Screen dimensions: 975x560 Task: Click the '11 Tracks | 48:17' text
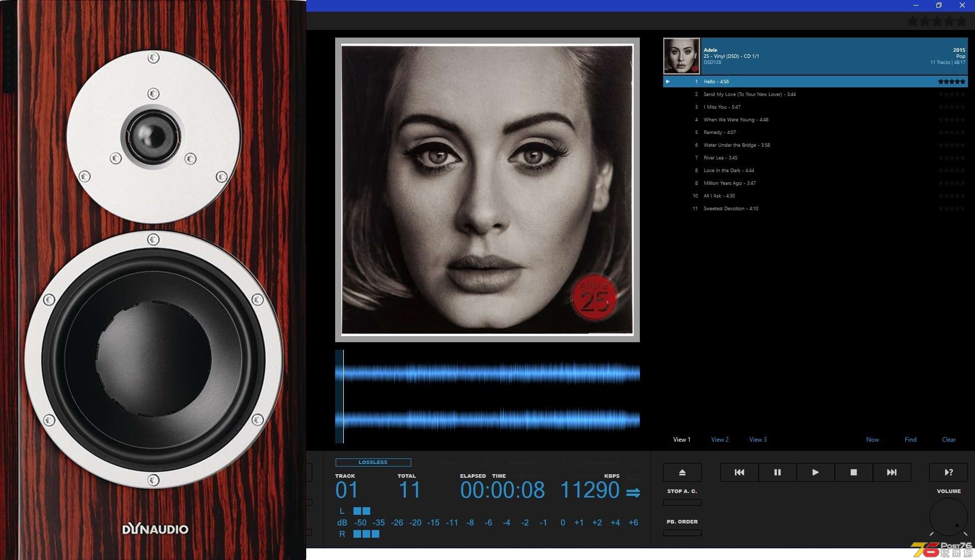click(x=948, y=62)
